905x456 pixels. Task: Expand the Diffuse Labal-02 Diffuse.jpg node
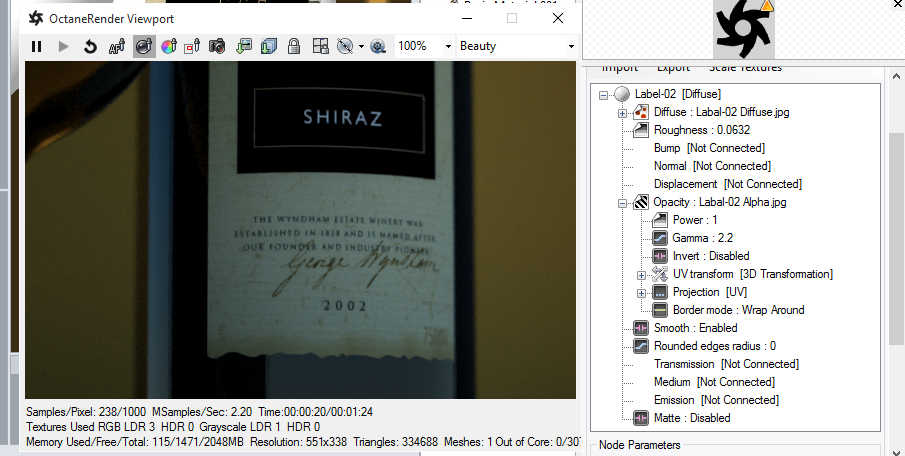pos(622,113)
